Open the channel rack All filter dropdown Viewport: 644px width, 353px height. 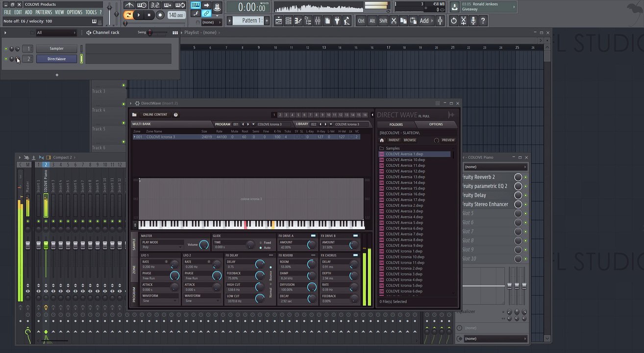(56, 32)
